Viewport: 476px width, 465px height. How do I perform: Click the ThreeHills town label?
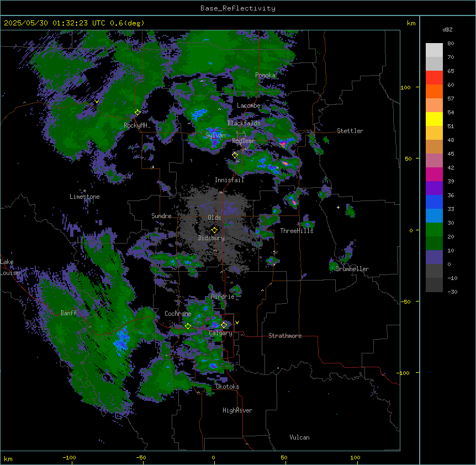(297, 231)
